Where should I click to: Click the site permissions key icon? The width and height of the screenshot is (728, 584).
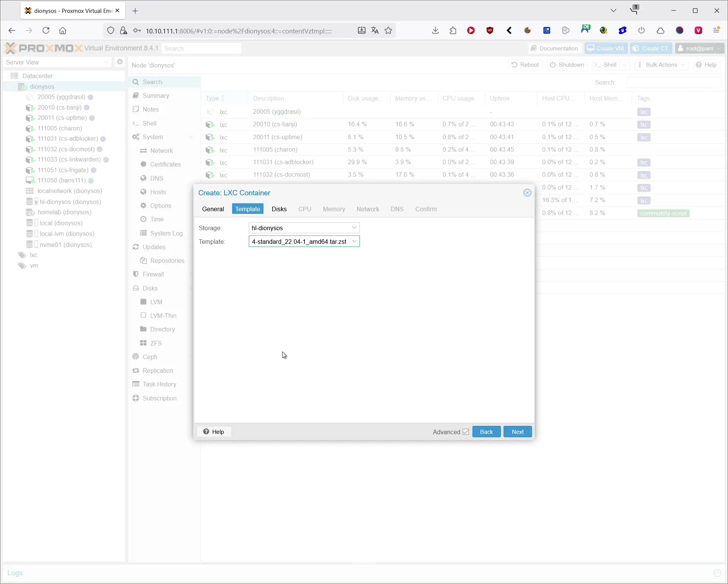(x=137, y=31)
